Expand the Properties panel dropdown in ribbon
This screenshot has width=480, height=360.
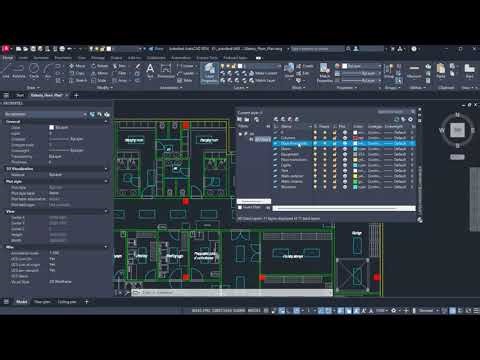[x=346, y=88]
